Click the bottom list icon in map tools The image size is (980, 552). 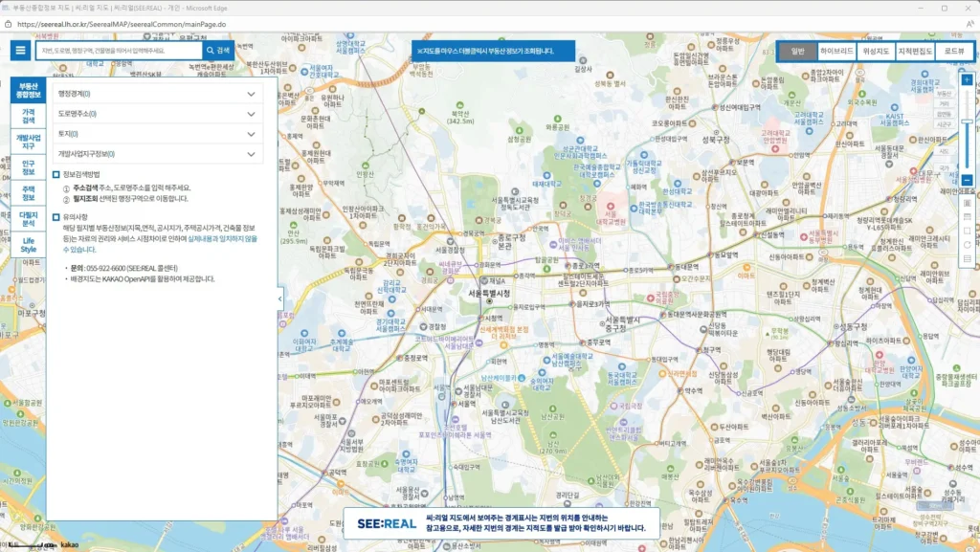point(967,258)
